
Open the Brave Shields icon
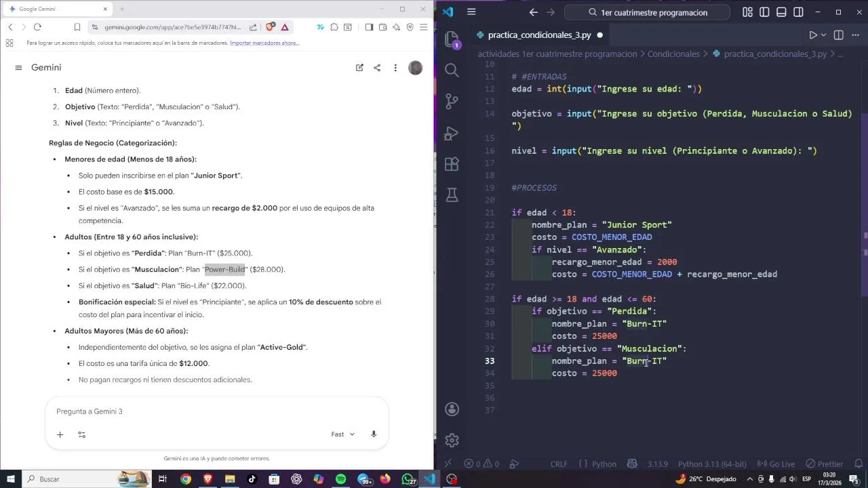pyautogui.click(x=271, y=27)
